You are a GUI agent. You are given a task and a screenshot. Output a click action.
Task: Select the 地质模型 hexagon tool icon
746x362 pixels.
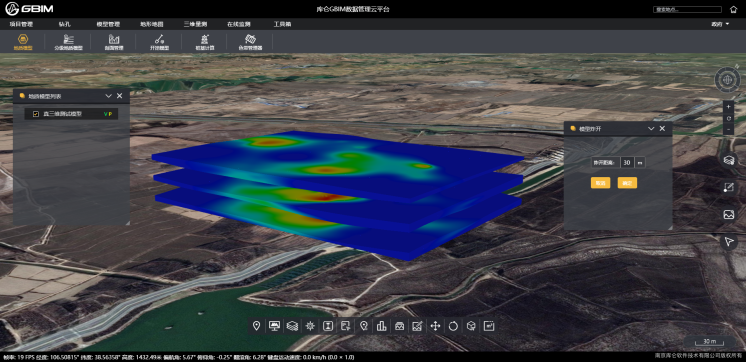pyautogui.click(x=22, y=39)
